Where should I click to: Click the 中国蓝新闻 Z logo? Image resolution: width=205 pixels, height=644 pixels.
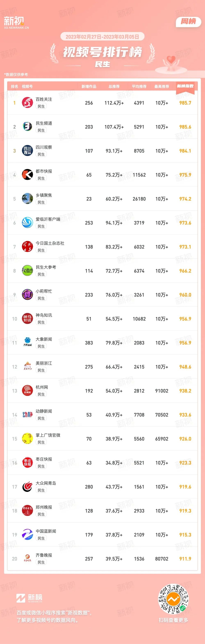click(x=27, y=535)
